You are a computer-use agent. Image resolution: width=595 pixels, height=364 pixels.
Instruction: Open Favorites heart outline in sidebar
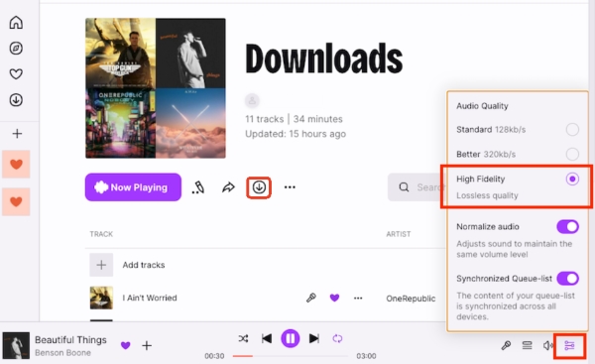(16, 73)
